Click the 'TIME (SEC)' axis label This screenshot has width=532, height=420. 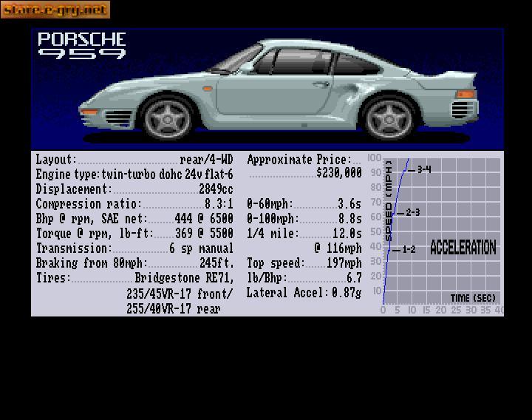point(473,298)
